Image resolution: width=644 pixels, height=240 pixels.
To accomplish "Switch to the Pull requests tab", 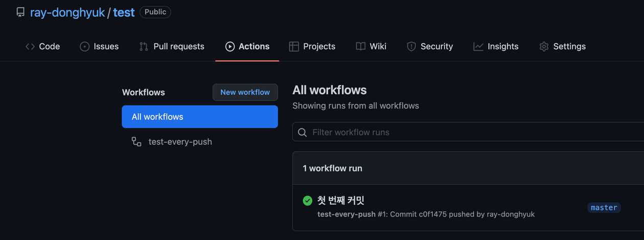I will pos(172,46).
